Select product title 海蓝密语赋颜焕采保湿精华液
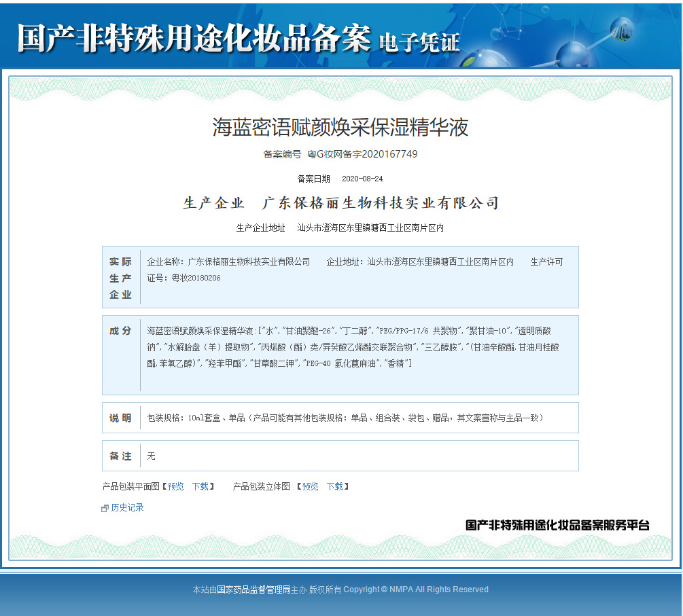Image resolution: width=683 pixels, height=616 pixels. pyautogui.click(x=340, y=127)
